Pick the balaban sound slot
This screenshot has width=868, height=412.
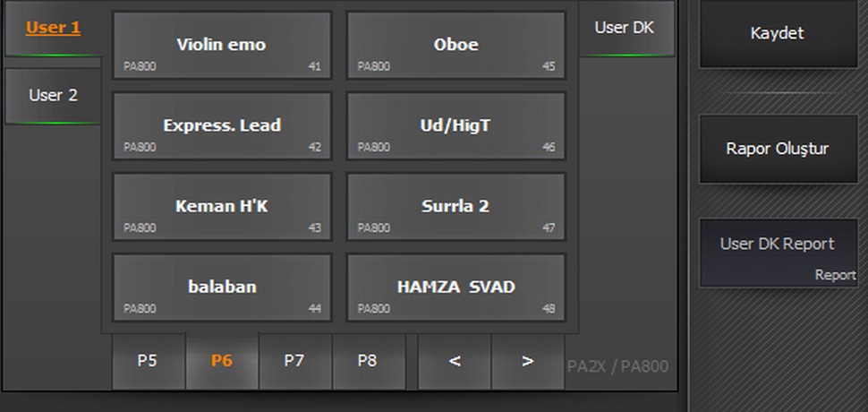point(221,287)
